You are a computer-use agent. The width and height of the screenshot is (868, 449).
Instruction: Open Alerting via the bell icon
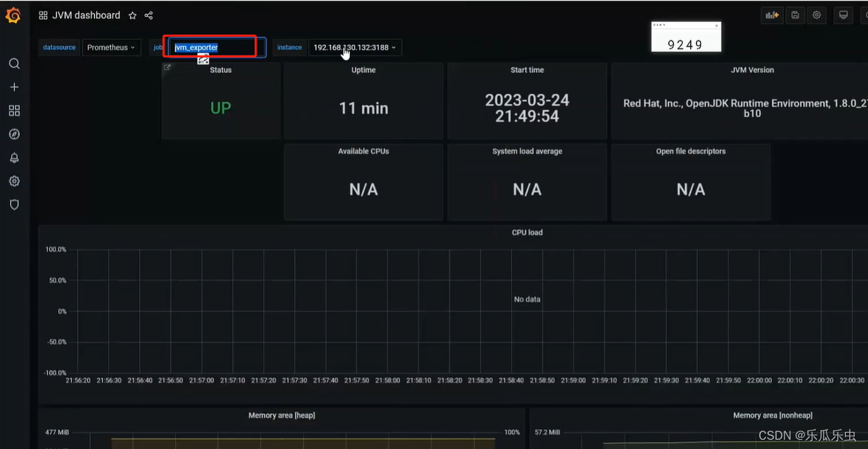tap(14, 158)
